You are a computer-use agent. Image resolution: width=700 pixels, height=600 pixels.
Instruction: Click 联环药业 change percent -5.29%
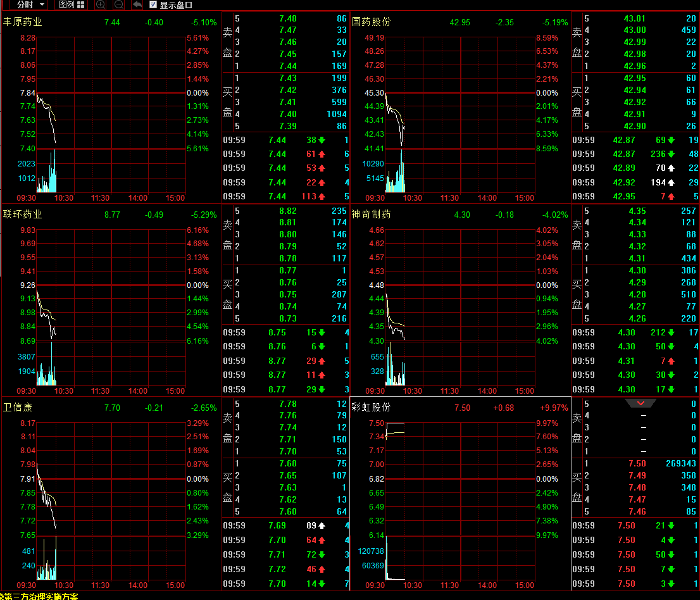204,215
